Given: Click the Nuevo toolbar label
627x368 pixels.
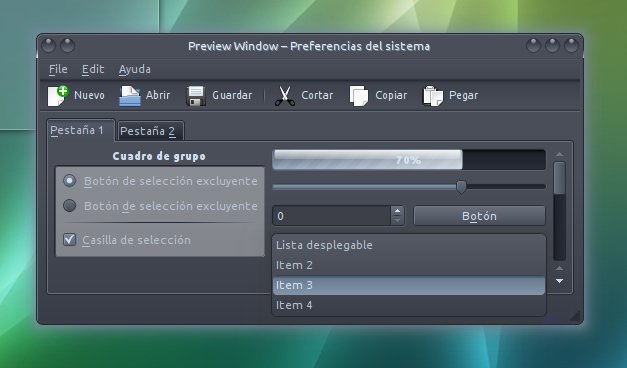Looking at the screenshot, I should click(x=89, y=95).
